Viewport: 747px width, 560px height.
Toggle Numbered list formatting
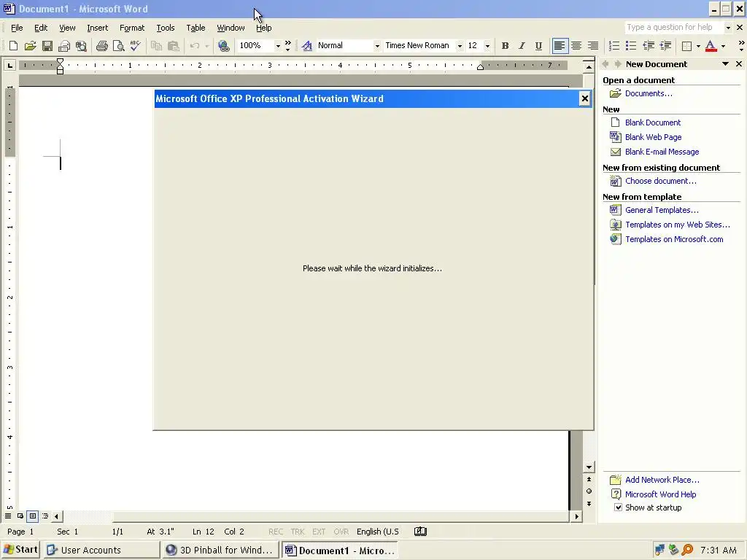click(x=614, y=46)
